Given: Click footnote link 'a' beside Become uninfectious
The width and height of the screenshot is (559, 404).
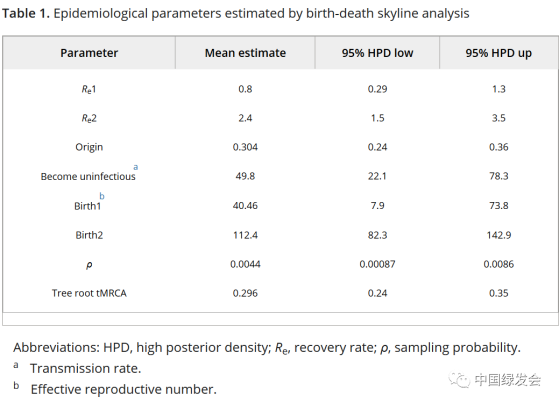Looking at the screenshot, I should (135, 167).
